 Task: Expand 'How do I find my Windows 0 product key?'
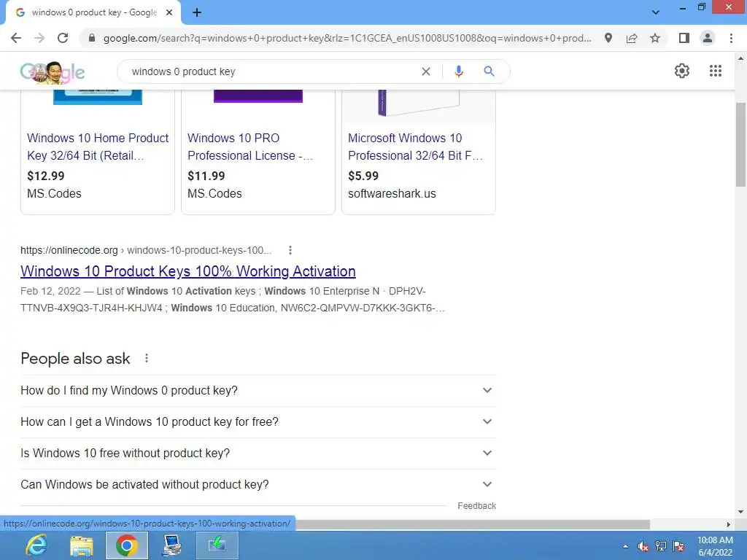tap(258, 391)
